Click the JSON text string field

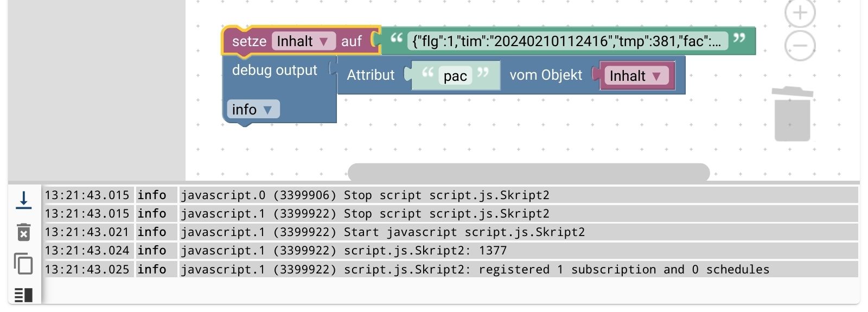tap(566, 42)
